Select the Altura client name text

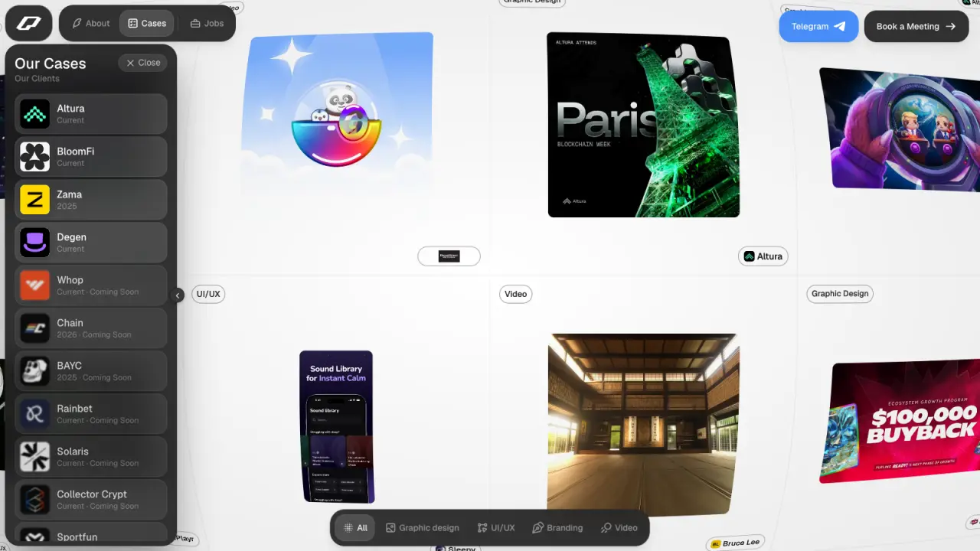[x=70, y=109]
